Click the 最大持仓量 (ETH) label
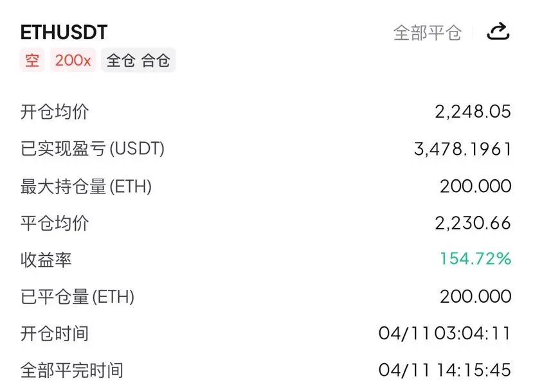This screenshot has width=533, height=392. pyautogui.click(x=86, y=186)
